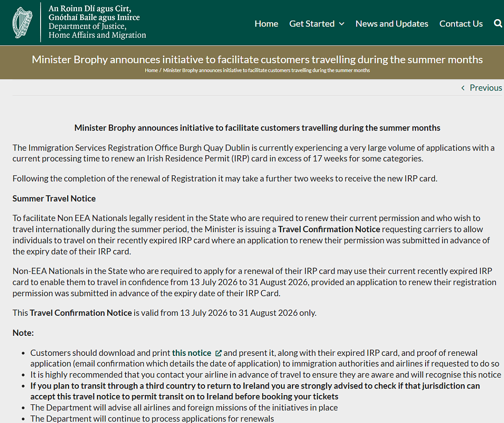Expand the Get Started dropdown arrow

pos(342,24)
